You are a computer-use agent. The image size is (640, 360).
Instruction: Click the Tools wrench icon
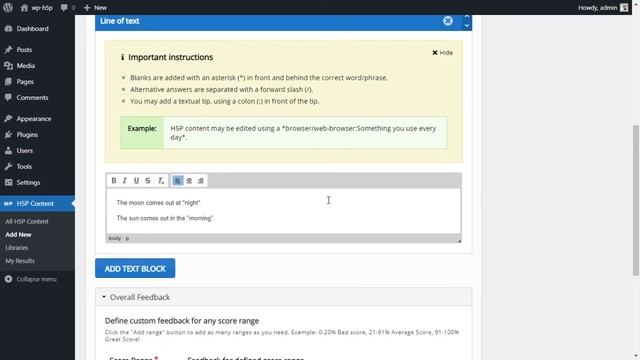click(8, 166)
